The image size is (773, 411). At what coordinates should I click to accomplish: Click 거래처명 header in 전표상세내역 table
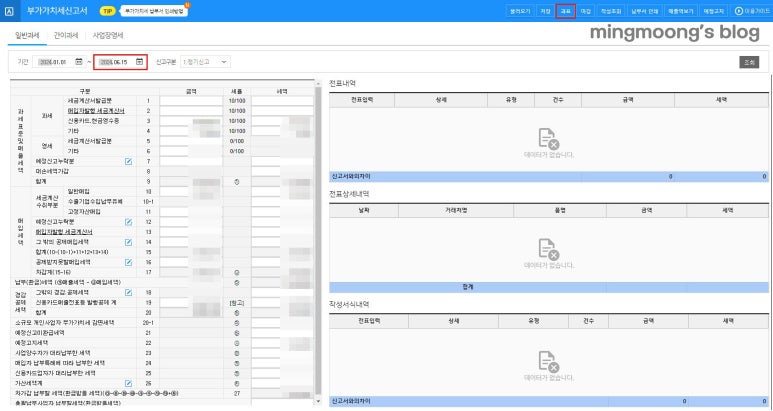coord(456,210)
